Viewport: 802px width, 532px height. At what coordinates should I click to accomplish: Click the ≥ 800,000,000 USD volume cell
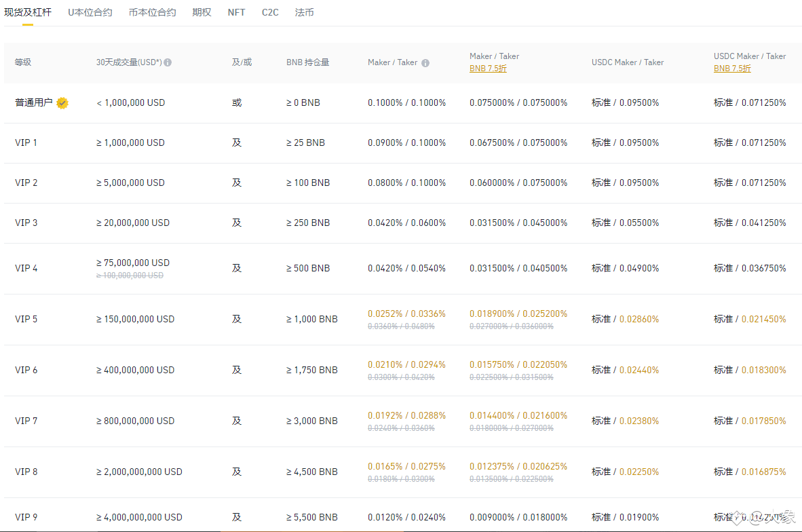pos(136,421)
